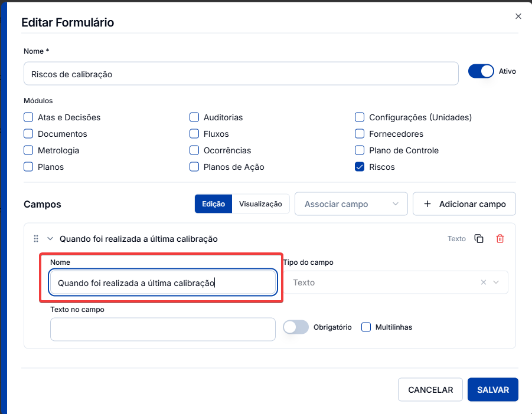Close the Editar Formulário dialog
Viewport: 532px width, 414px height.
pos(518,17)
